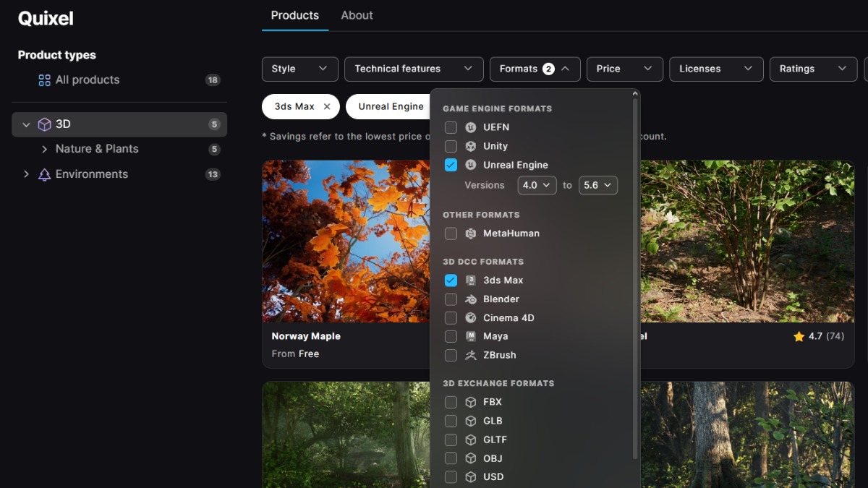Click the Quixel logo
Viewport: 868px width, 488px height.
(x=46, y=19)
